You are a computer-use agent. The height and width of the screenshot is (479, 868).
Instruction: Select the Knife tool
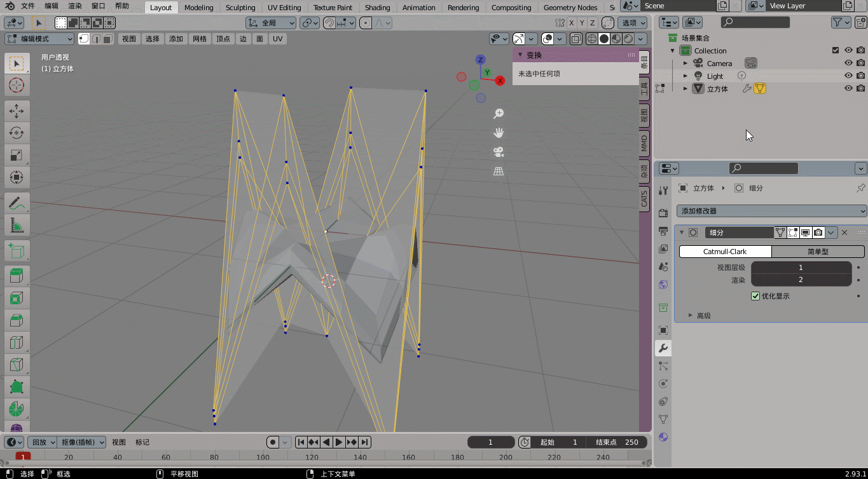click(17, 365)
